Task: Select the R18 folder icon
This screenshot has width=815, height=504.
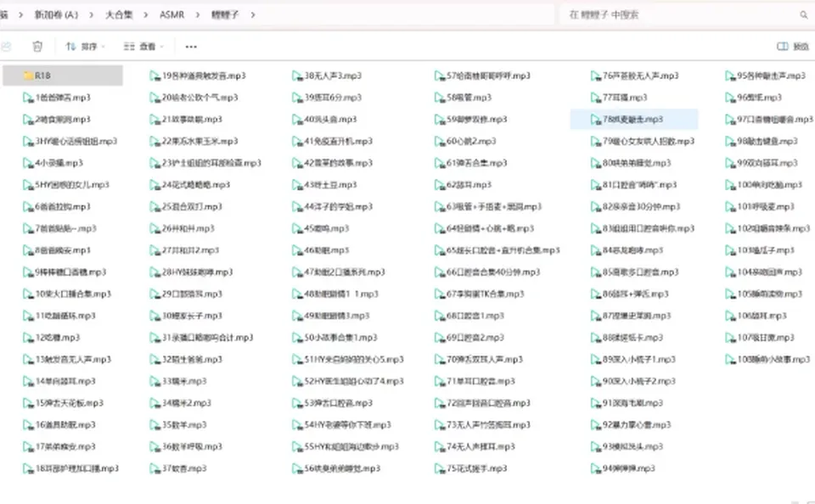Action: click(x=29, y=76)
